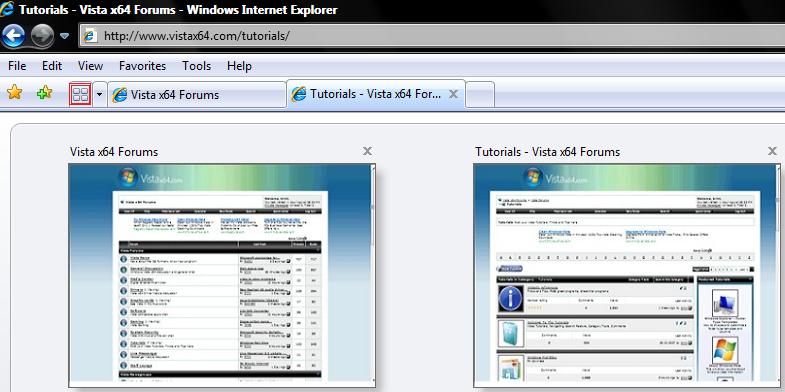Image resolution: width=785 pixels, height=392 pixels.
Task: Open a new blank tab
Action: (480, 95)
